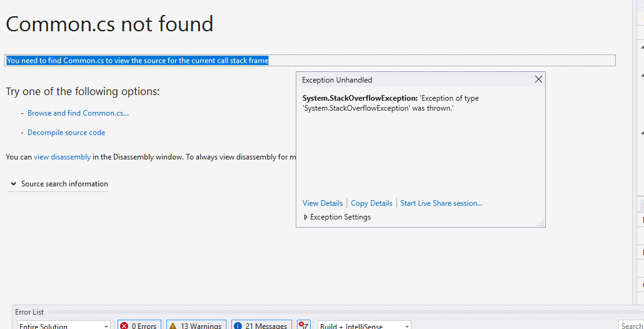Screen dimensions: 644x329
Task: Close the Exception Unhandled popup
Action: (538, 79)
